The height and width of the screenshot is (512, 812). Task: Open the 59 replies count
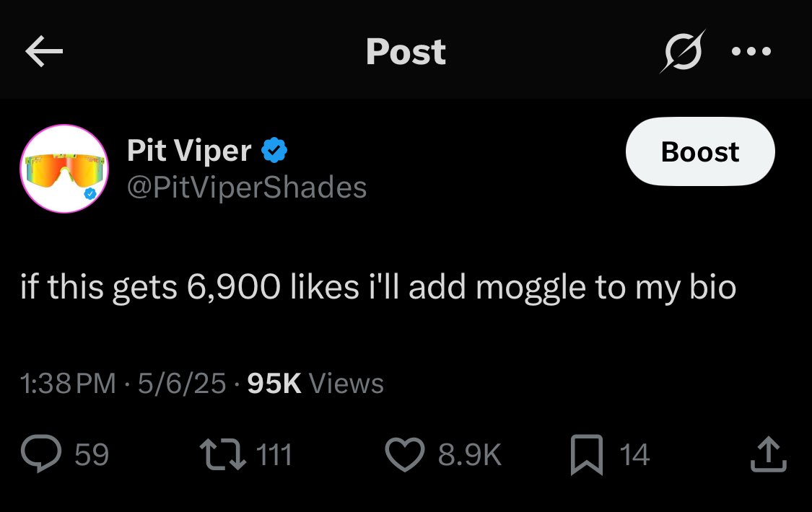pos(92,455)
